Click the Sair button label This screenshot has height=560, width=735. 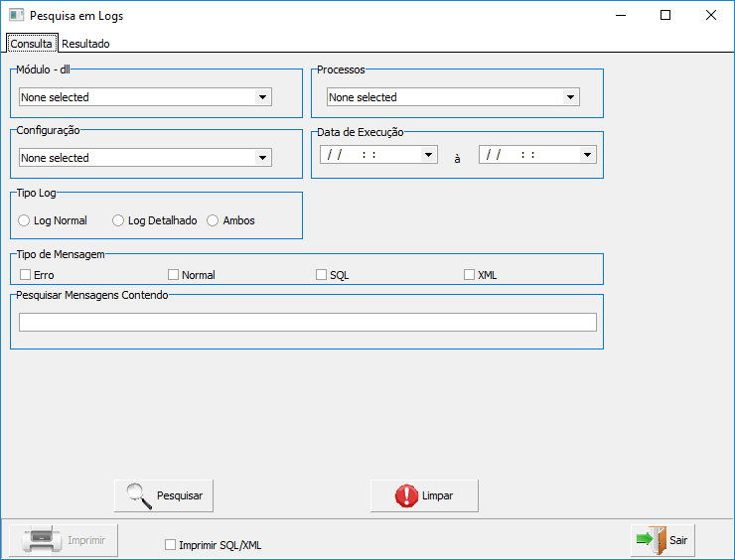[x=678, y=540]
